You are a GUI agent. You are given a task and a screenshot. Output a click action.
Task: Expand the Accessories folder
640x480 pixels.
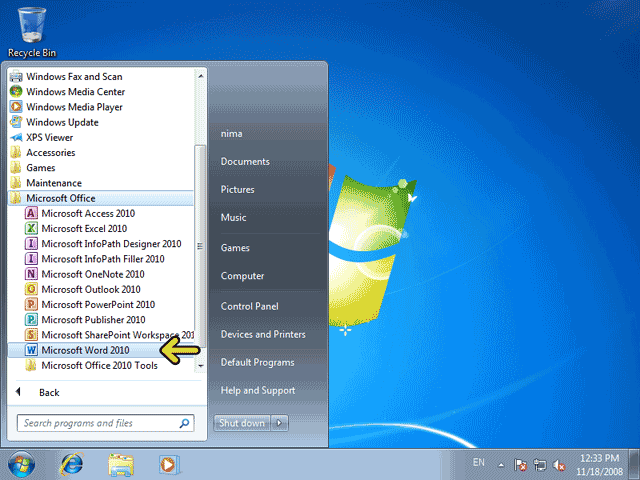tap(50, 153)
